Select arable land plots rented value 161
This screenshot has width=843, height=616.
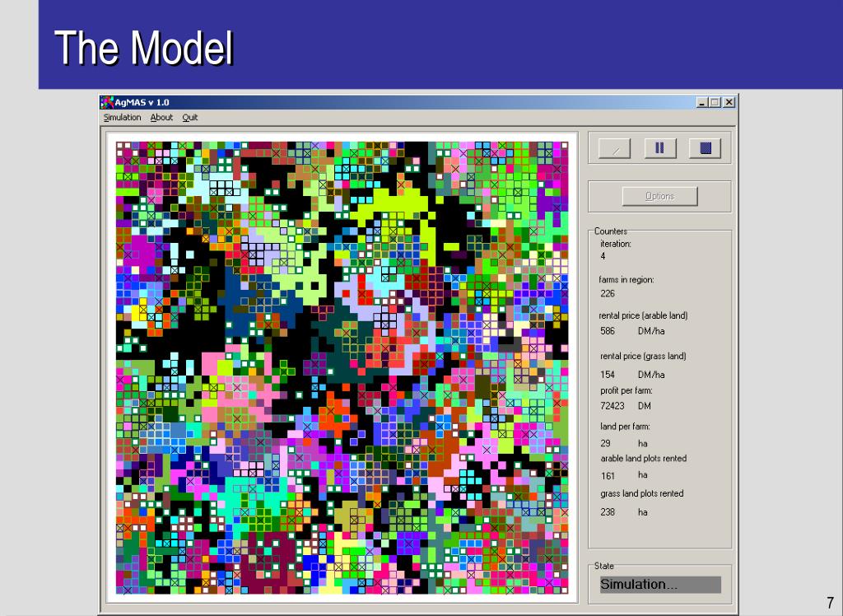click(608, 475)
